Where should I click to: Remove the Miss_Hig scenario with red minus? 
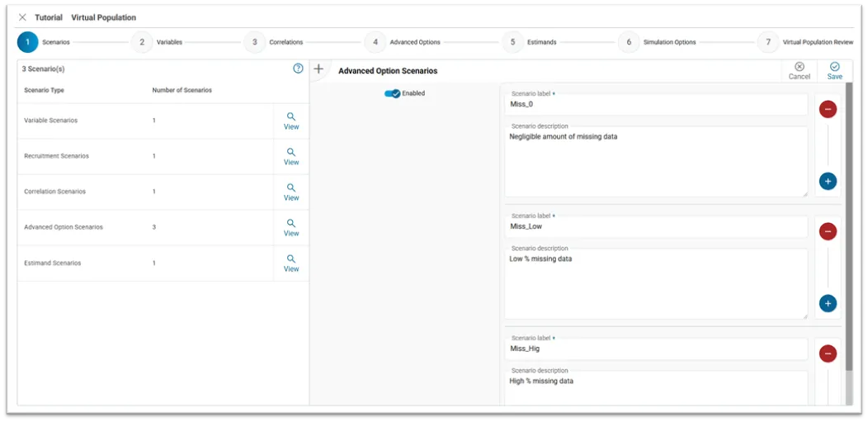(828, 353)
